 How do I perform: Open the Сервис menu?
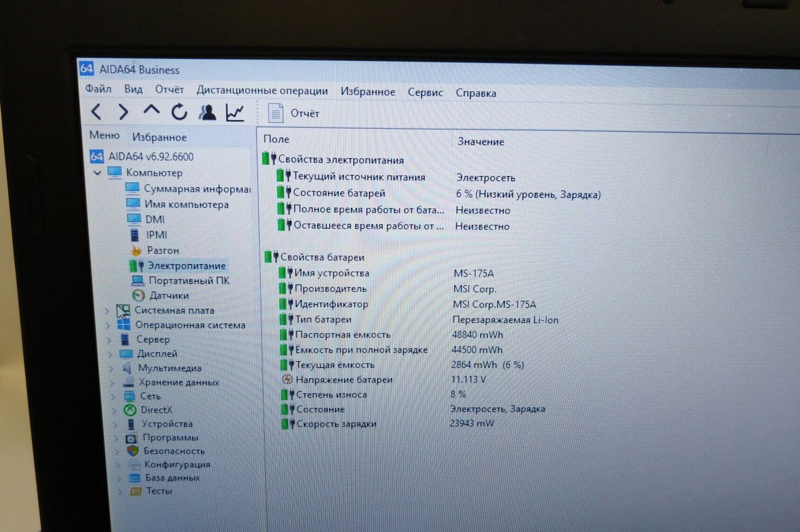pos(425,92)
